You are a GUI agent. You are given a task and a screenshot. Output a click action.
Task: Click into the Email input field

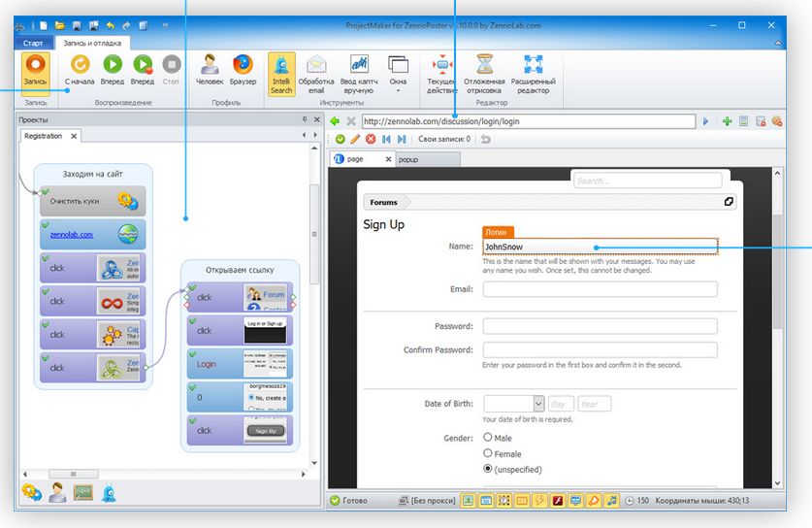tap(600, 289)
